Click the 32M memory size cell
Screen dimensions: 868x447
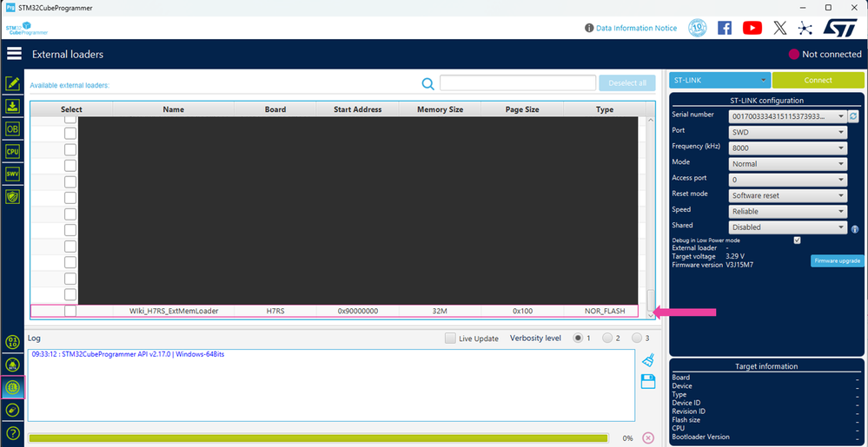[x=441, y=311]
